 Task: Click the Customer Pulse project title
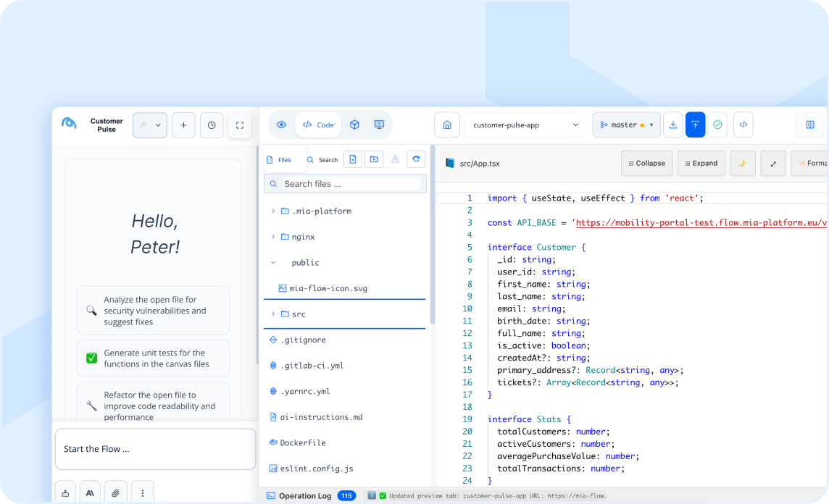click(107, 125)
